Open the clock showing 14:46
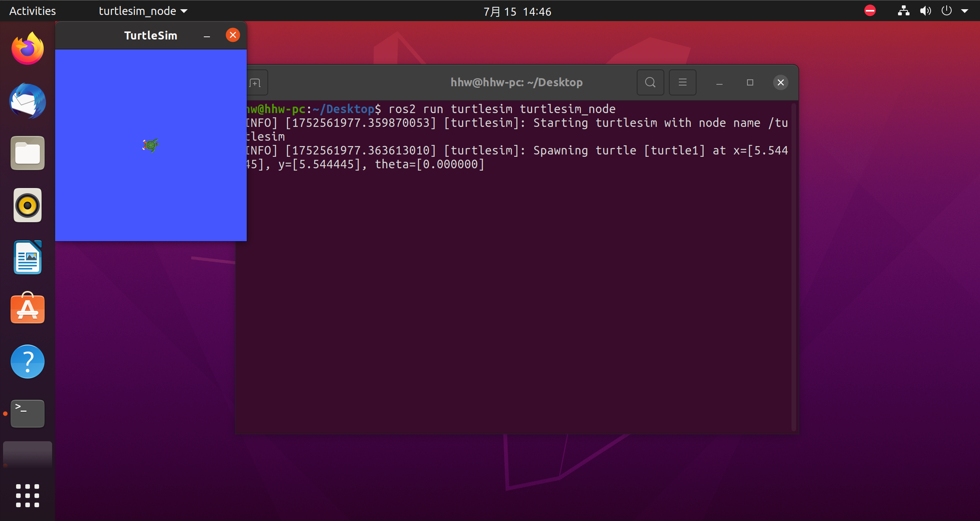Image resolution: width=980 pixels, height=521 pixels. (x=517, y=12)
